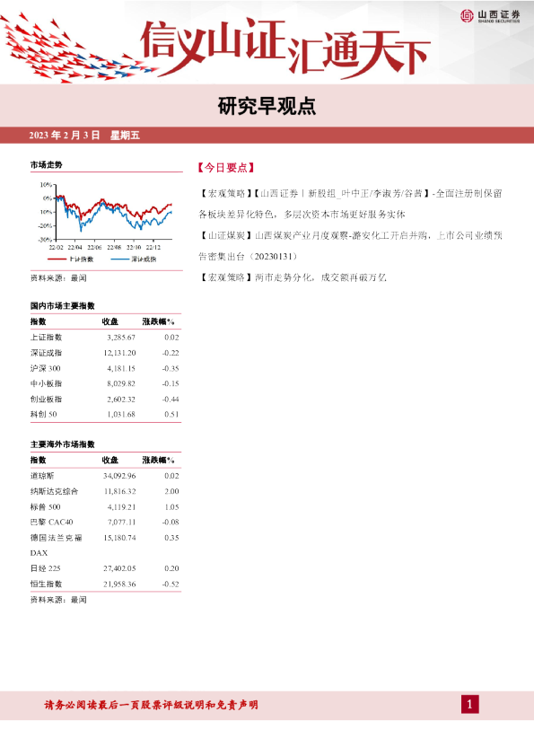Click the Shanxi Securities logo icon

(x=467, y=15)
